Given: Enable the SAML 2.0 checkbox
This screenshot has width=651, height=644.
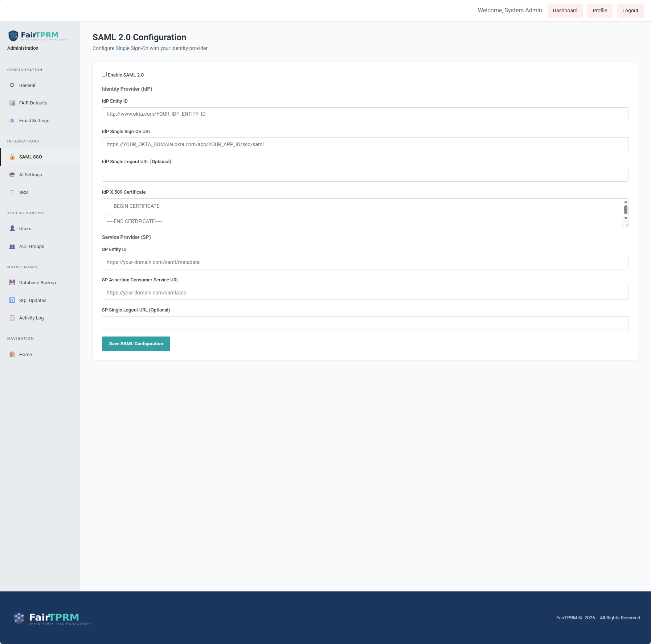Looking at the screenshot, I should [104, 74].
